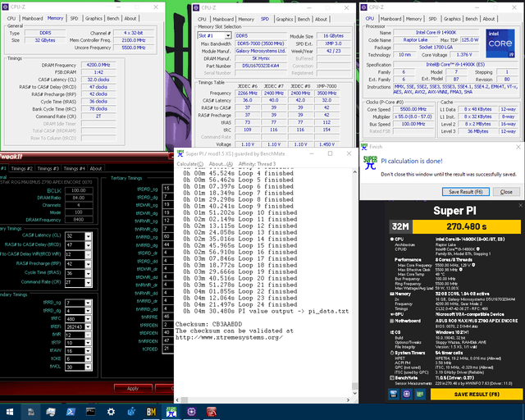Open Graphics tab in SPD CPU-Z window
The image size is (525, 420).
click(285, 19)
